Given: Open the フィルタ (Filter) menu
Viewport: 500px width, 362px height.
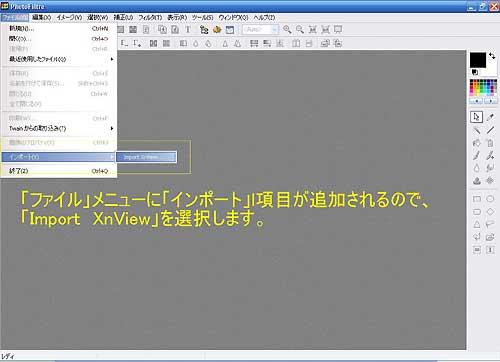Looking at the screenshot, I should [150, 17].
